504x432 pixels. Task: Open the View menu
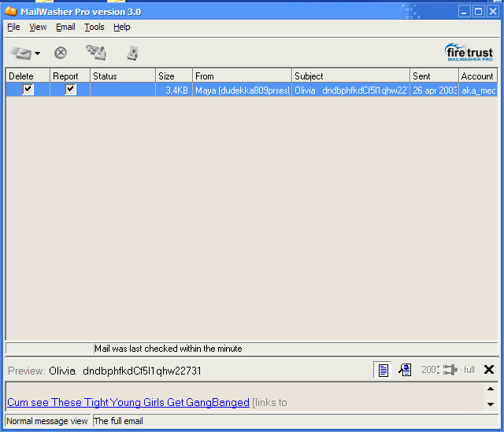coord(38,27)
